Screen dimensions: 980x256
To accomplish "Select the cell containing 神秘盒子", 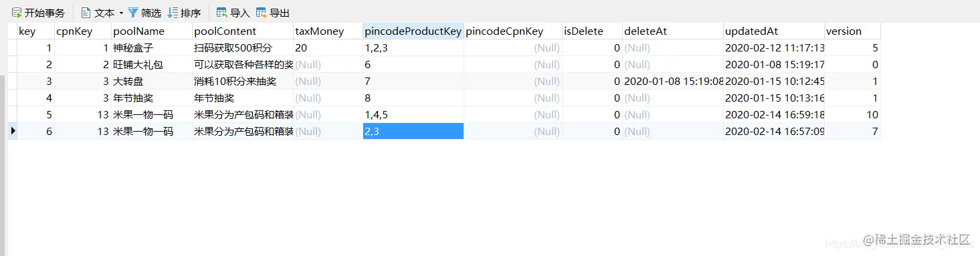I will 152,48.
